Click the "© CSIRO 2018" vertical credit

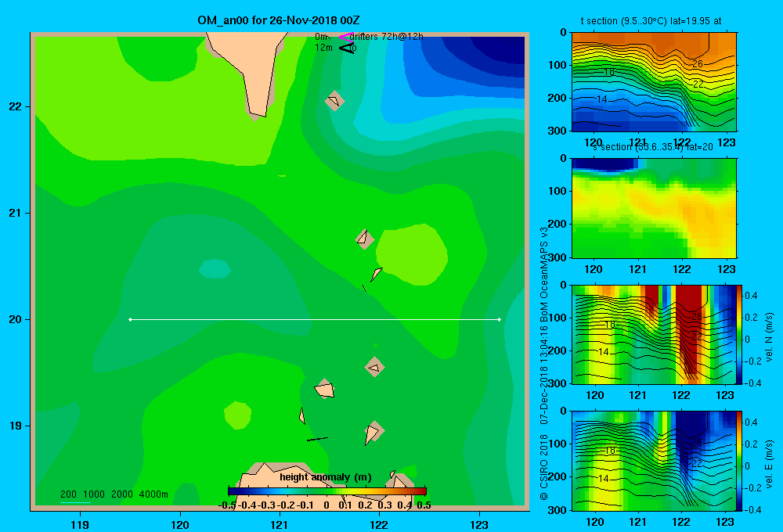pyautogui.click(x=544, y=467)
